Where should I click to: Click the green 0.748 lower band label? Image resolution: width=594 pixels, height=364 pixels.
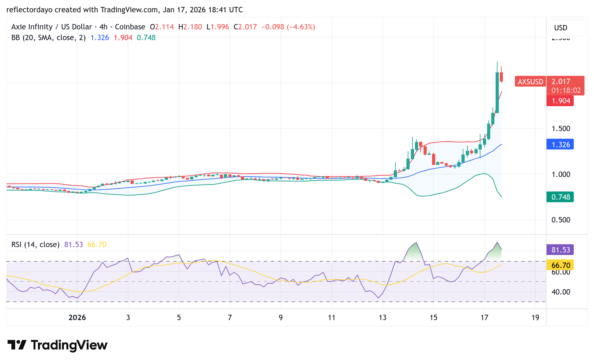560,197
